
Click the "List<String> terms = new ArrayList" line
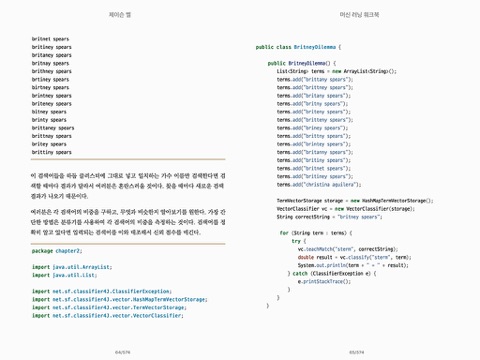click(x=337, y=71)
